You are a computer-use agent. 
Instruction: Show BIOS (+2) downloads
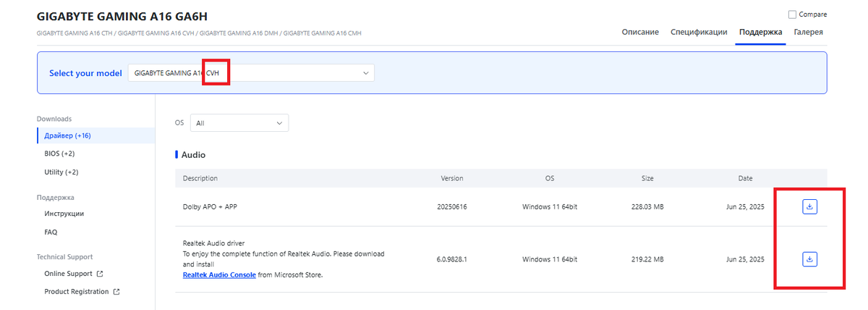coord(59,154)
